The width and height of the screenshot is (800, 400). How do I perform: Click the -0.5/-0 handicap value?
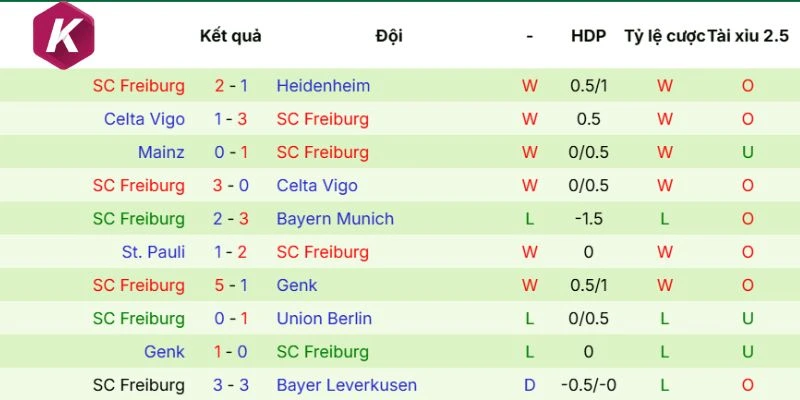[588, 385]
